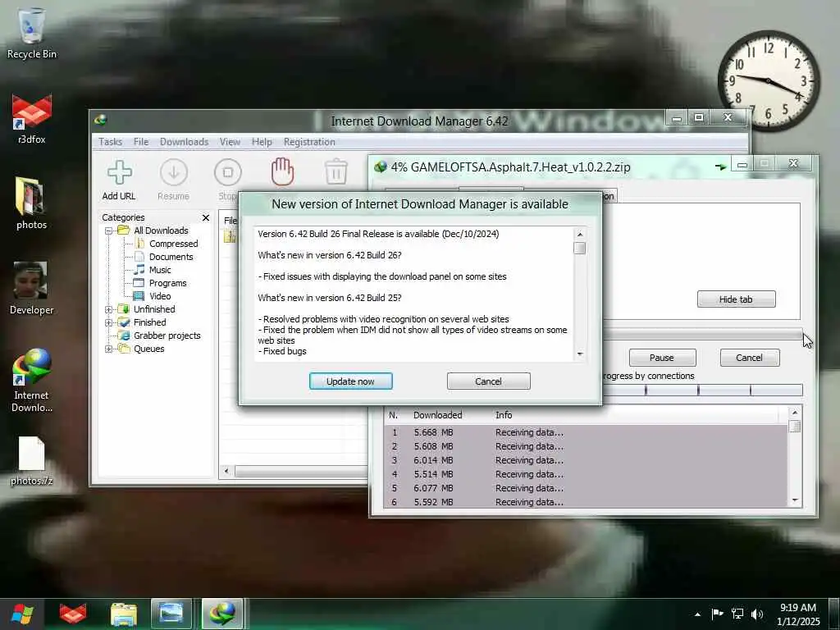Select connection 3 row with 6.014 MB

click(586, 460)
